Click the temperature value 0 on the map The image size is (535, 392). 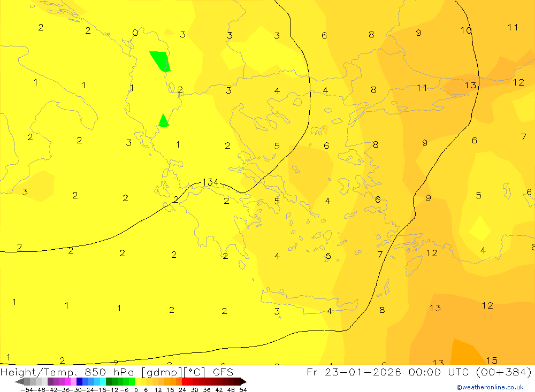[135, 33]
